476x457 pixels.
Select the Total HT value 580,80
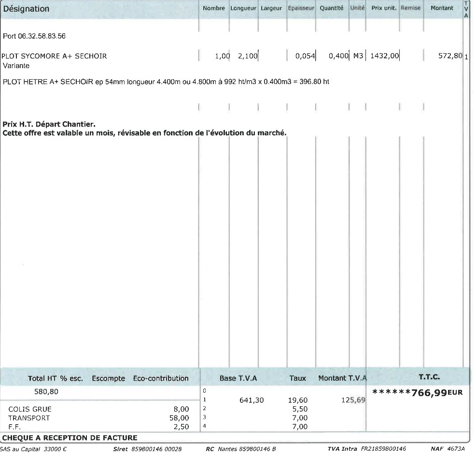tap(46, 392)
